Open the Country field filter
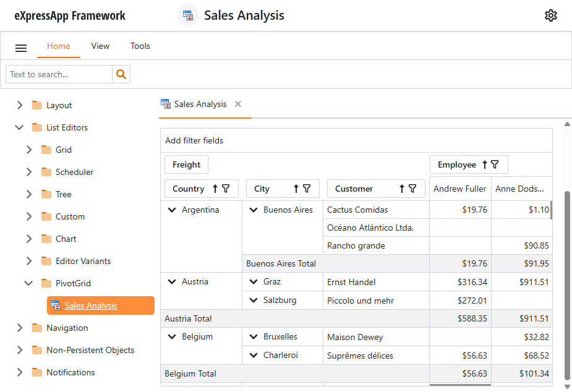Viewport: 572px width, 392px height. (226, 189)
